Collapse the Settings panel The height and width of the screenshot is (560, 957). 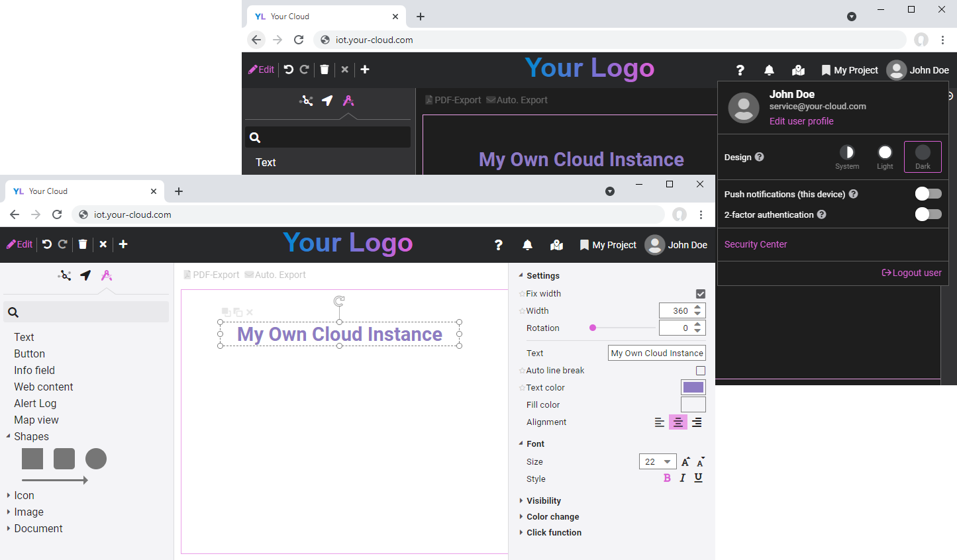523,275
